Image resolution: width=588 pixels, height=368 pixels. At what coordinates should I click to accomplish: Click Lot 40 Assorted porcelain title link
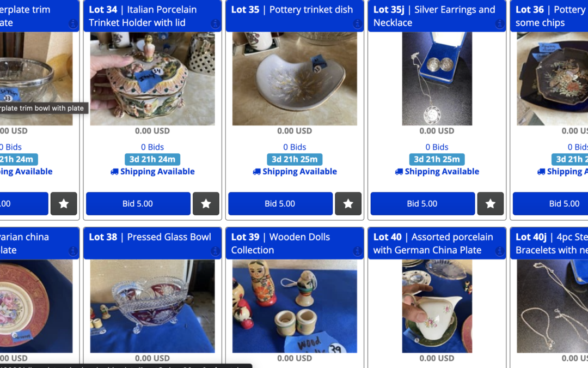(x=433, y=243)
